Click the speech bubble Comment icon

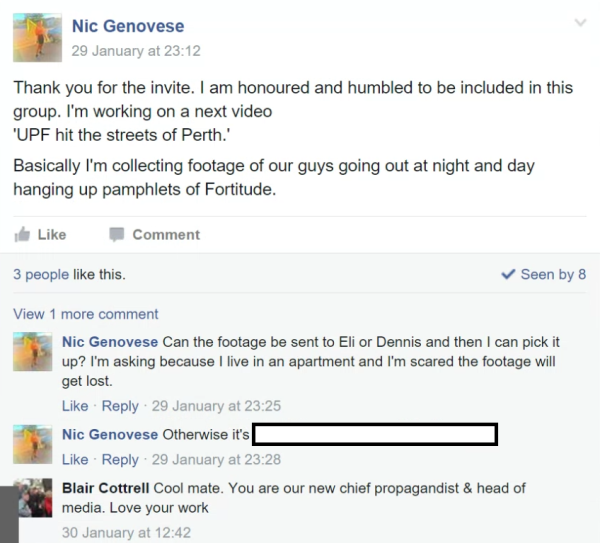point(116,235)
